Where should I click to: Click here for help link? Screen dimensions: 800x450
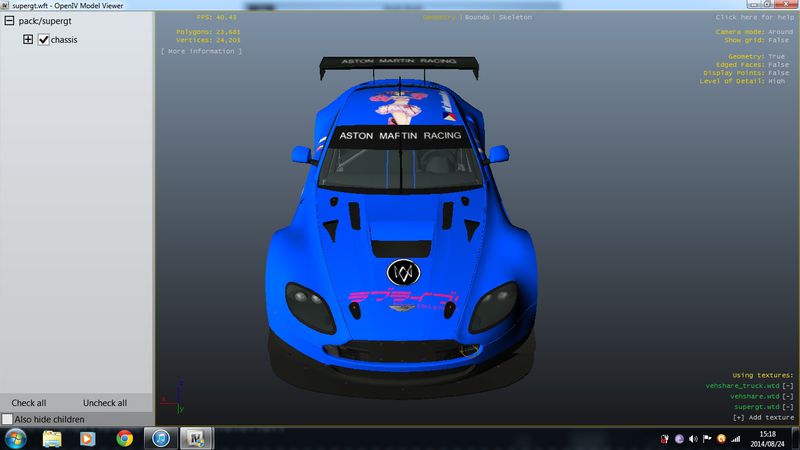755,17
